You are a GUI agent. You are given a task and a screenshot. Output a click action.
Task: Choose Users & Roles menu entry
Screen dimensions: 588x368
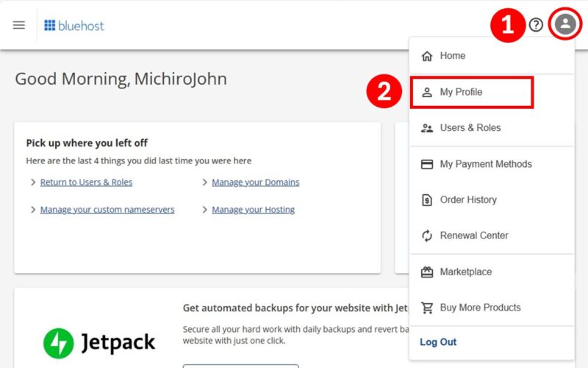click(x=470, y=128)
